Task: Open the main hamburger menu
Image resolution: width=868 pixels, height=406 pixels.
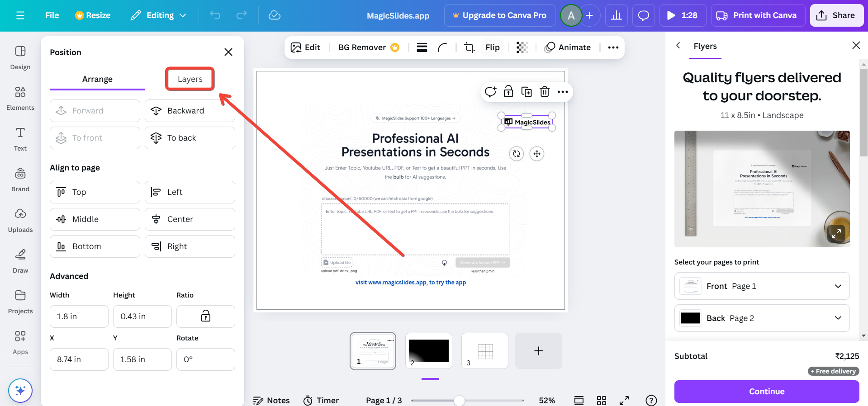Action: coord(20,15)
